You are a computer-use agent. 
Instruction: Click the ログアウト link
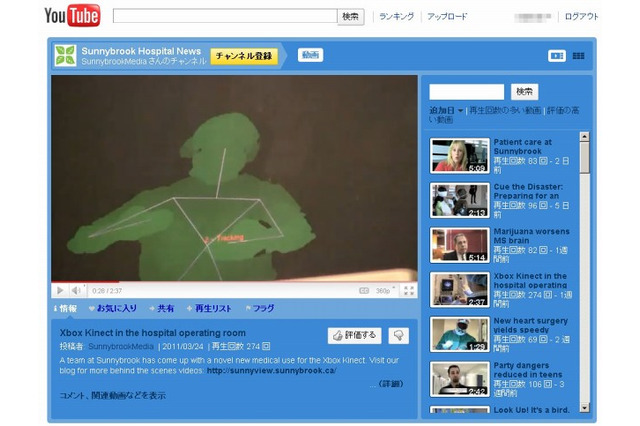point(581,16)
